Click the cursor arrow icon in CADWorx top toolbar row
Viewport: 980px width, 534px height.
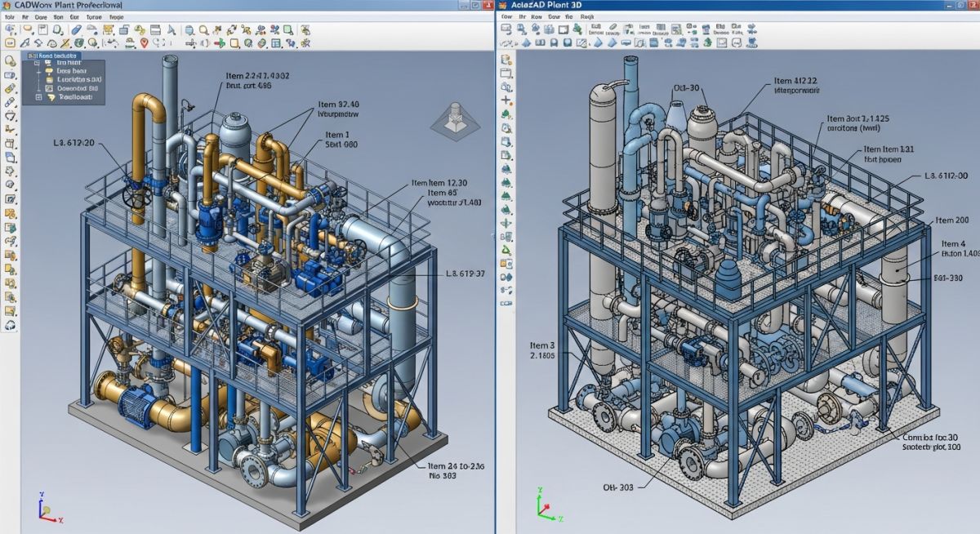pyautogui.click(x=171, y=29)
